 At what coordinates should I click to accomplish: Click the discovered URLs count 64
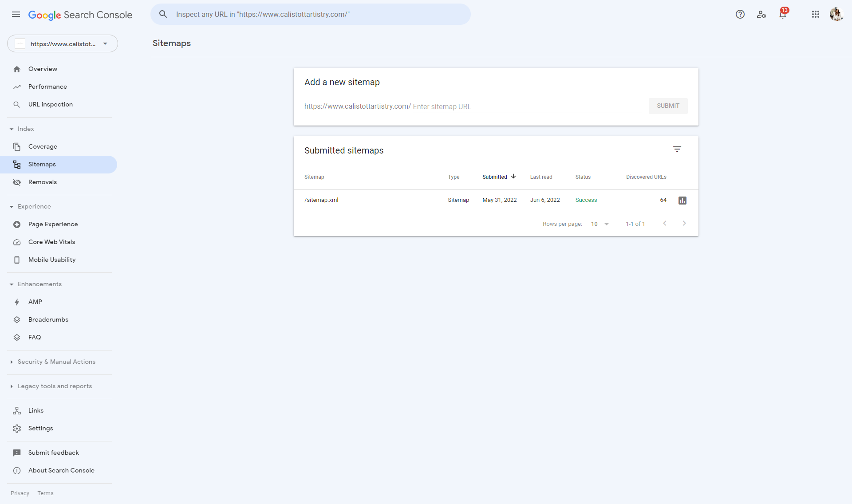663,200
